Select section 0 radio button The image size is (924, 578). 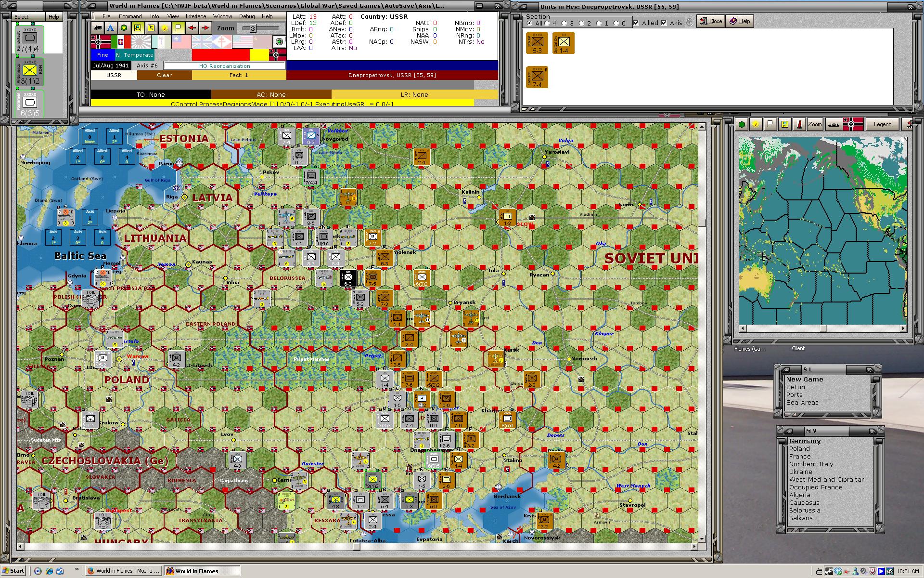pyautogui.click(x=616, y=23)
